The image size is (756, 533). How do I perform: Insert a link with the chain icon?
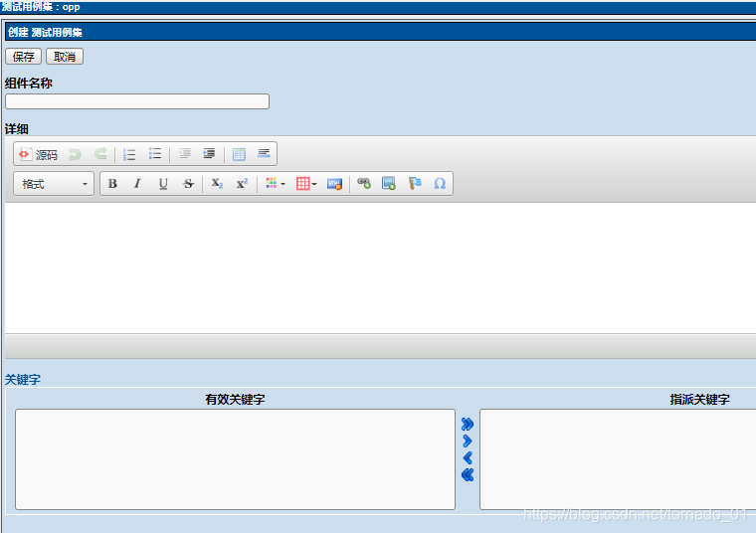[364, 183]
